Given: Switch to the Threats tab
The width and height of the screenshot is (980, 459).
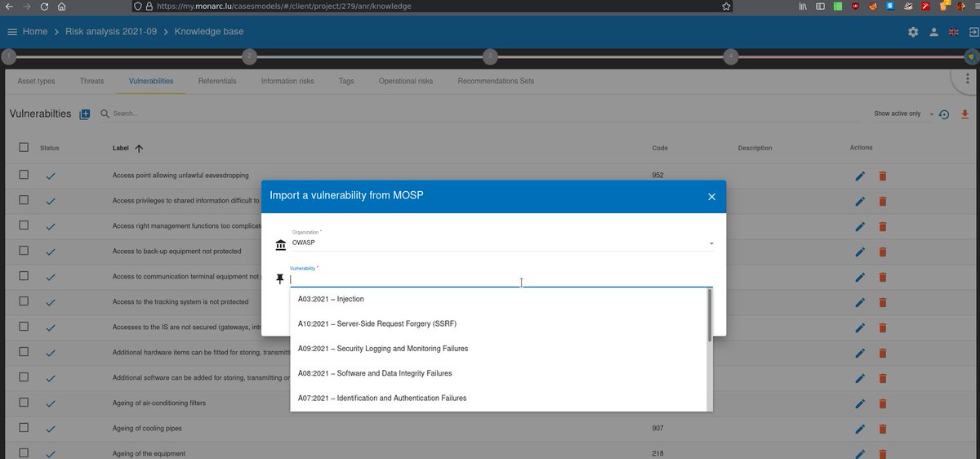Looking at the screenshot, I should coord(92,82).
